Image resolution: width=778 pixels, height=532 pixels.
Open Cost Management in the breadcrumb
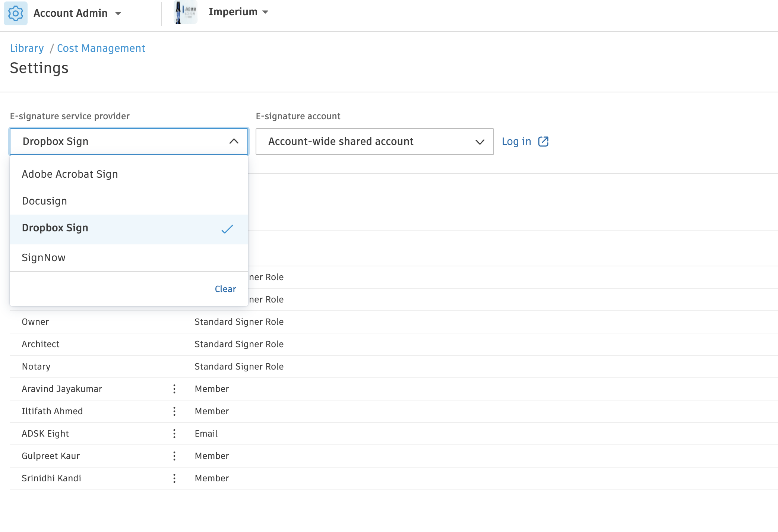[x=101, y=48]
